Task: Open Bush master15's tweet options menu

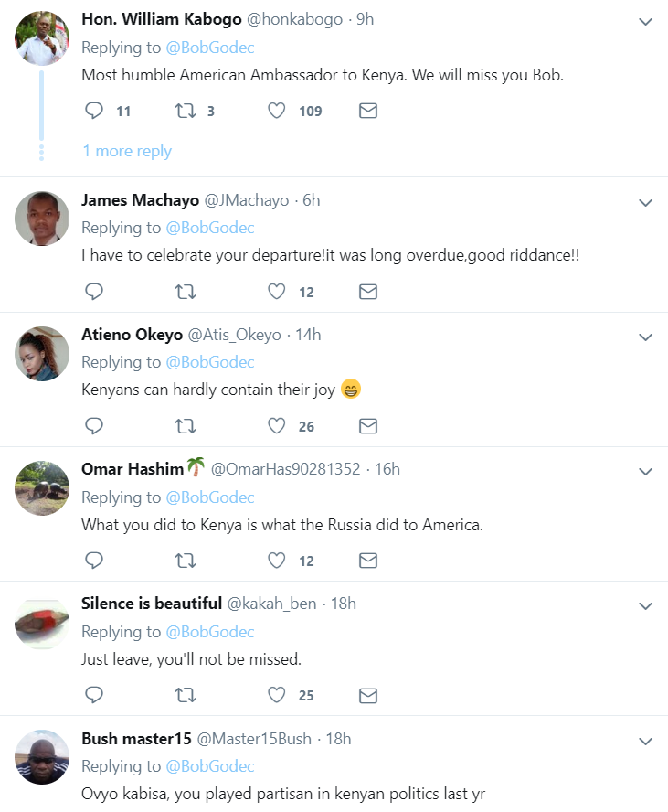Action: pos(645,741)
